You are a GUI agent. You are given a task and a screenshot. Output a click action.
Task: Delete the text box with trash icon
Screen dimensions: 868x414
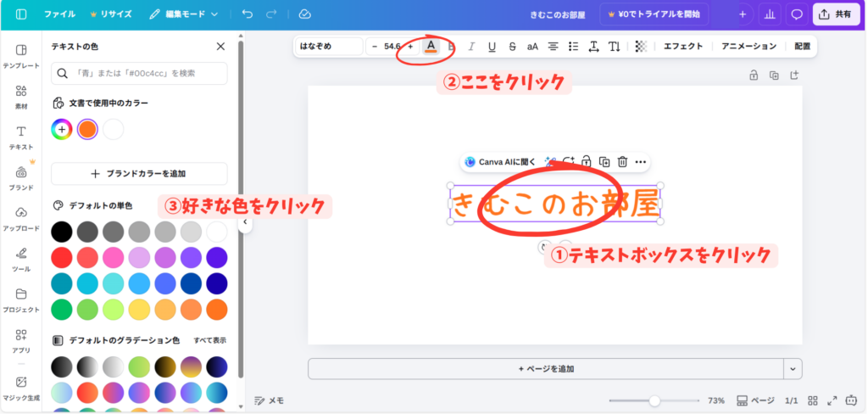click(x=622, y=162)
